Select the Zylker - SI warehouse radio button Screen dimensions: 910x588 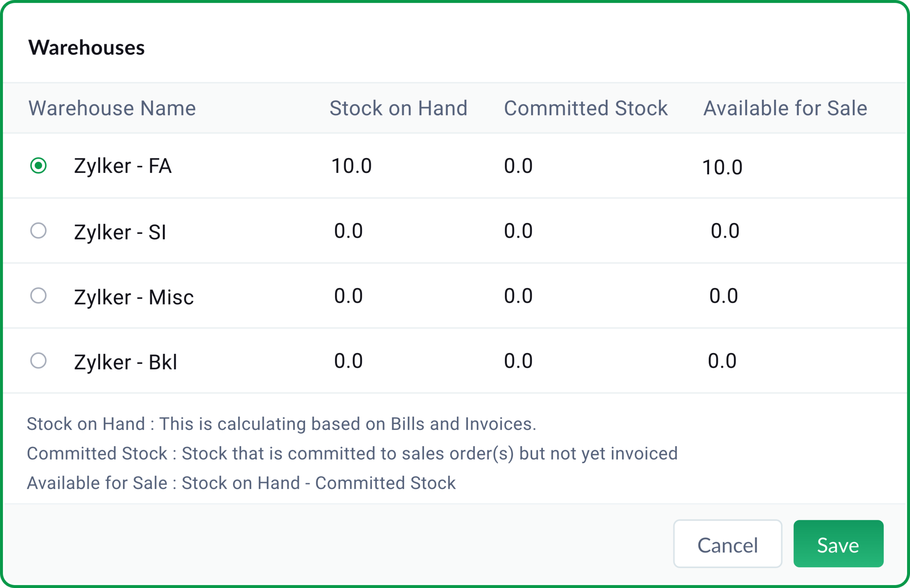pyautogui.click(x=38, y=231)
